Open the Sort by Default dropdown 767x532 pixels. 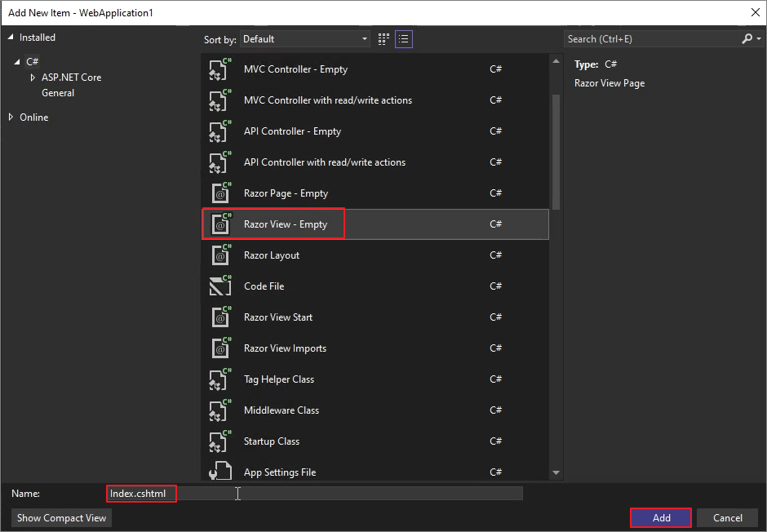click(304, 39)
